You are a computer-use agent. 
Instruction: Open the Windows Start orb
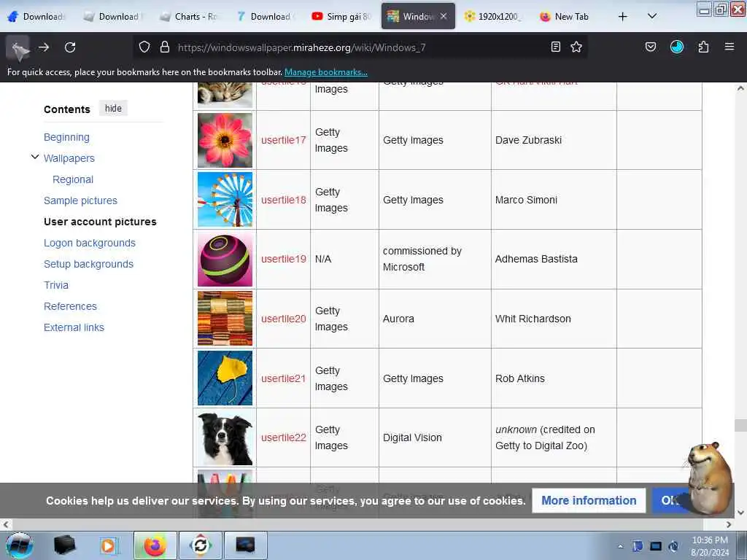[20, 545]
